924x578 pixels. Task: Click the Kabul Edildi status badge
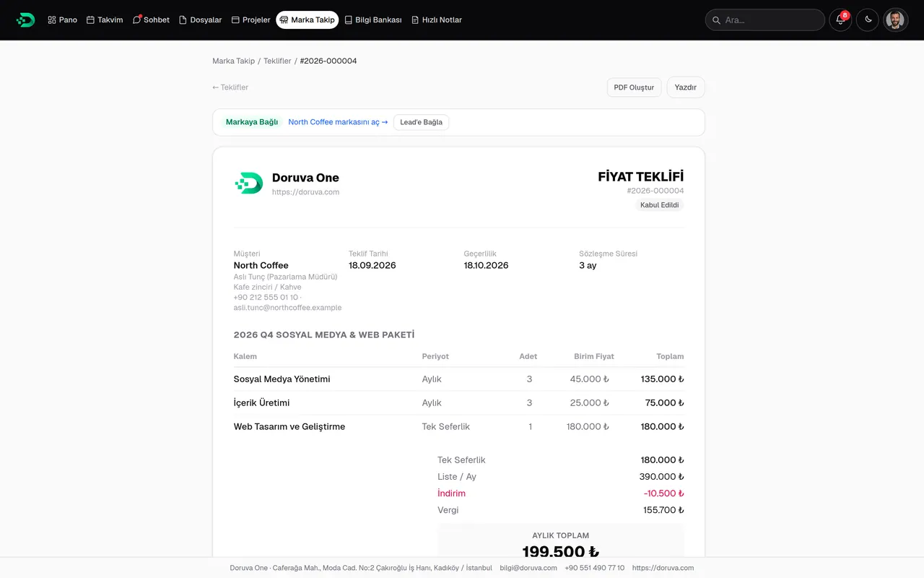coord(660,205)
